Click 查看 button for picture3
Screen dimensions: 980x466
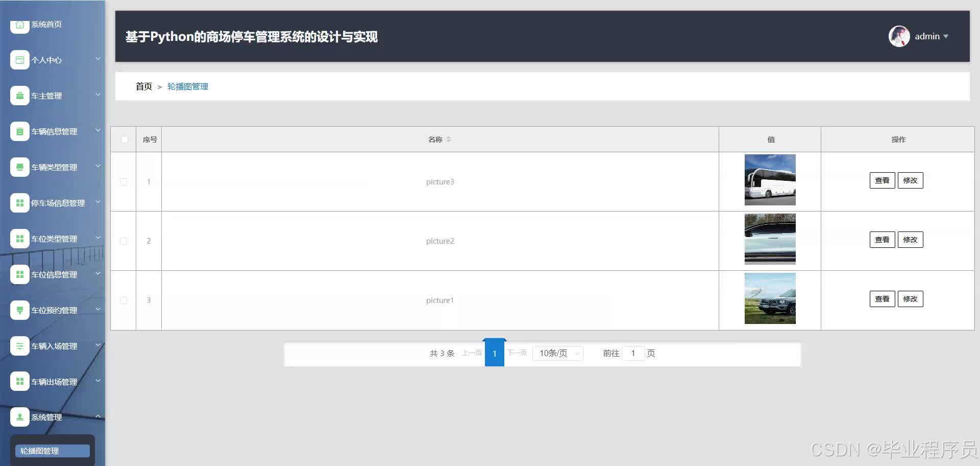click(x=882, y=180)
